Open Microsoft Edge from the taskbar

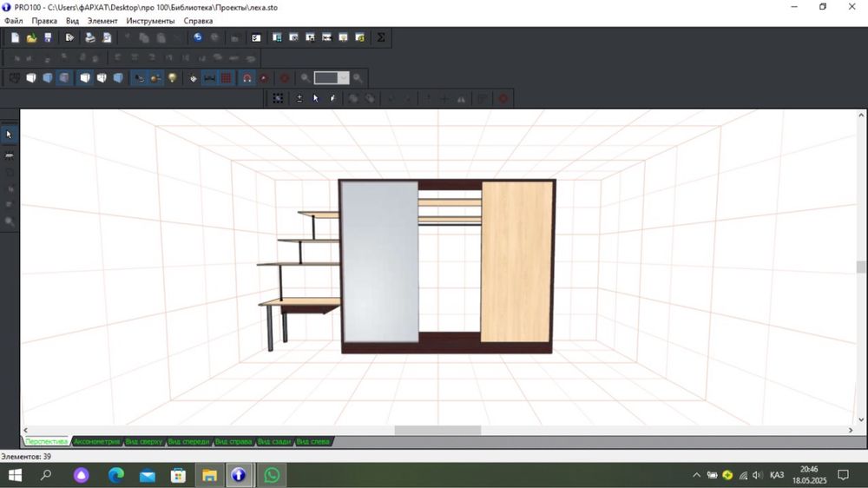[115, 475]
